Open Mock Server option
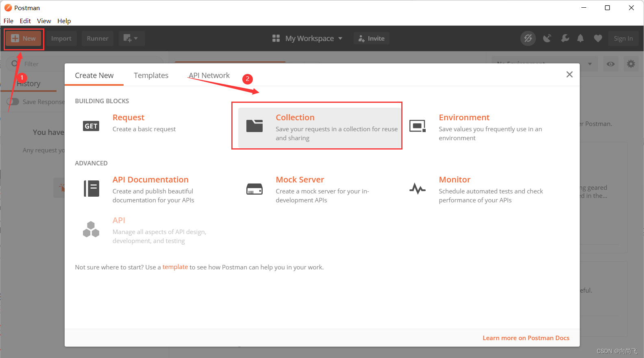Viewport: 644px width, 358px height. (300, 180)
